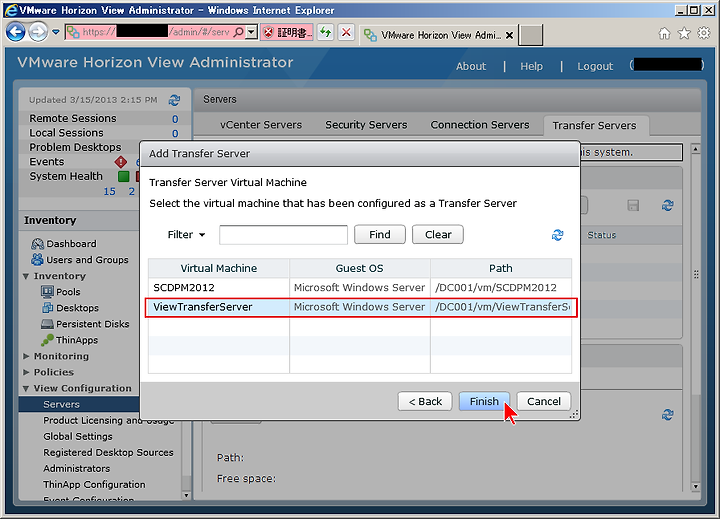Click Local Sessions count 0
720x519 pixels.
pos(175,133)
